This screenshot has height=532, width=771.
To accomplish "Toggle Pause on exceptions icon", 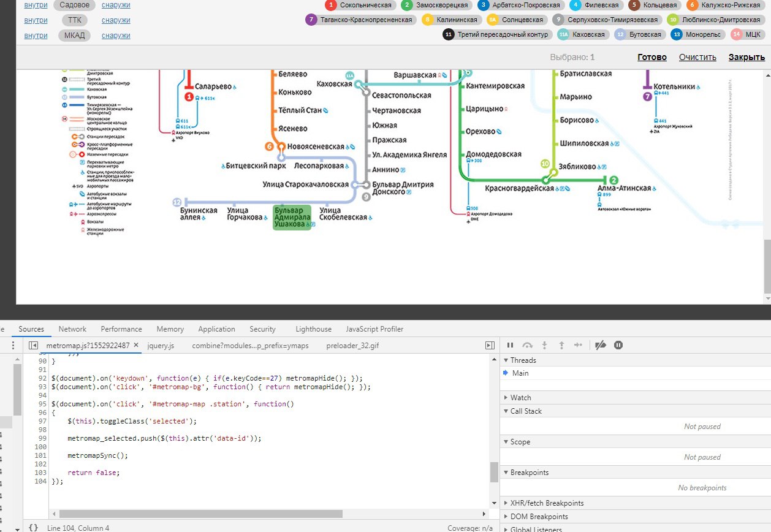I will pyautogui.click(x=618, y=346).
